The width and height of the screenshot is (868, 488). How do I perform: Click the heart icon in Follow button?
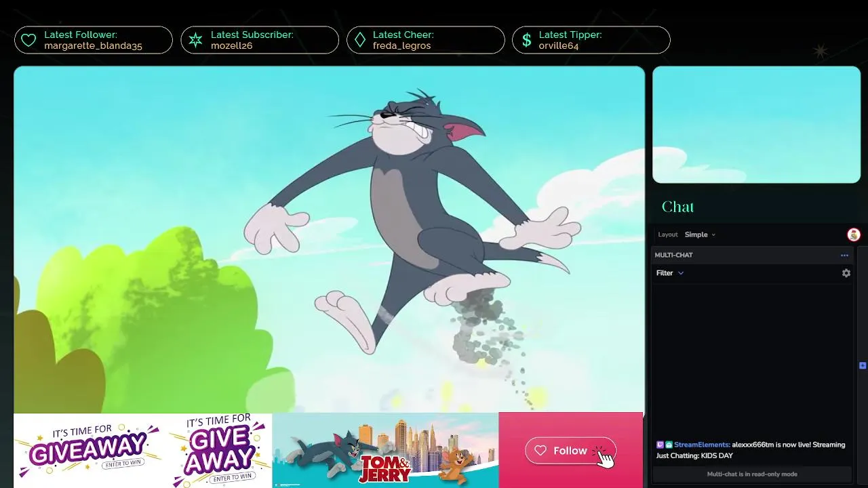(x=540, y=451)
